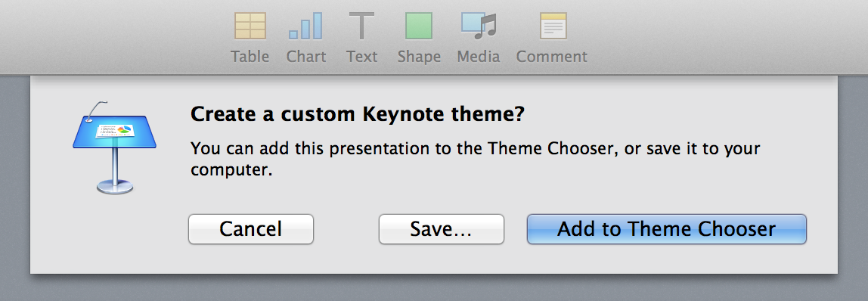Click the pie chart on the podium icon

[x=124, y=130]
